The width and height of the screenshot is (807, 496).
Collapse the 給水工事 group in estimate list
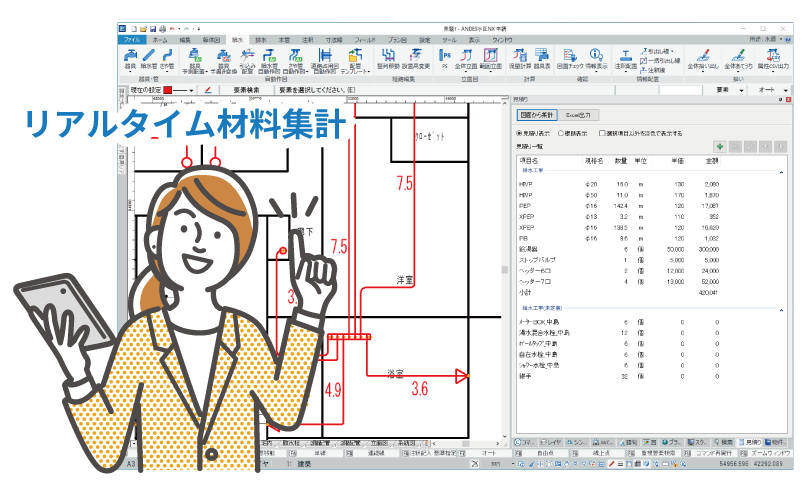click(781, 172)
